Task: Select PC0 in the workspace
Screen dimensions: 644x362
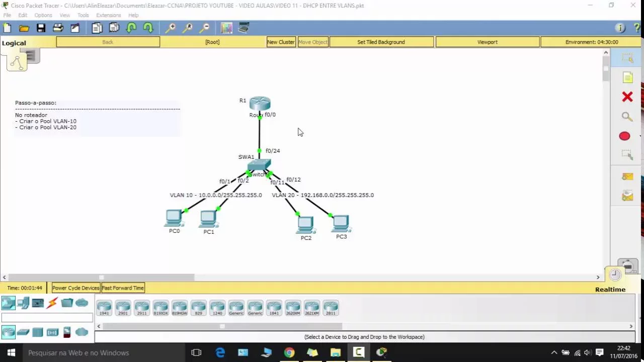Action: click(x=174, y=218)
